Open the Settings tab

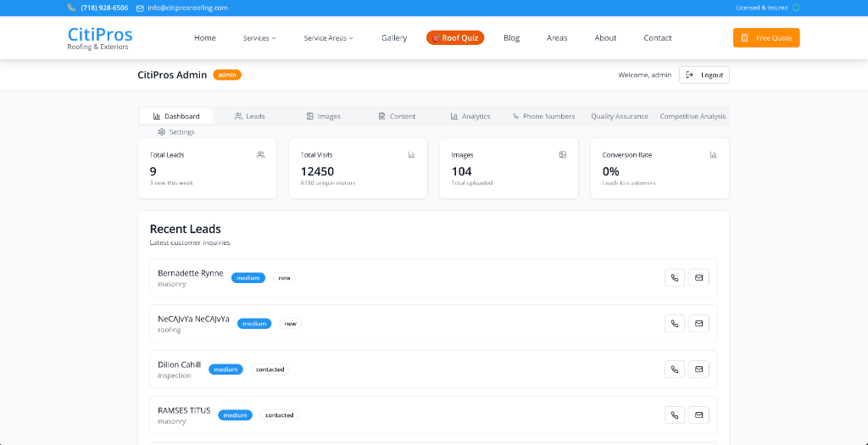click(x=176, y=132)
